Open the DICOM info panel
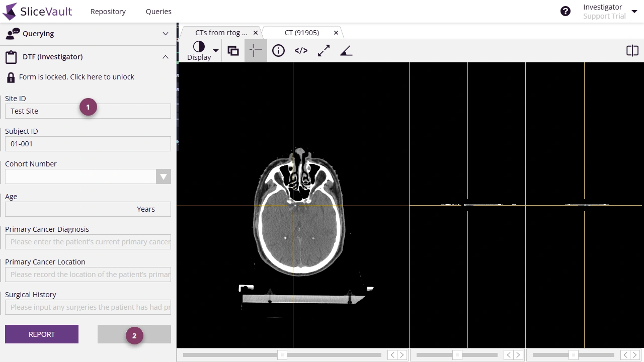The image size is (644, 362). pyautogui.click(x=278, y=50)
